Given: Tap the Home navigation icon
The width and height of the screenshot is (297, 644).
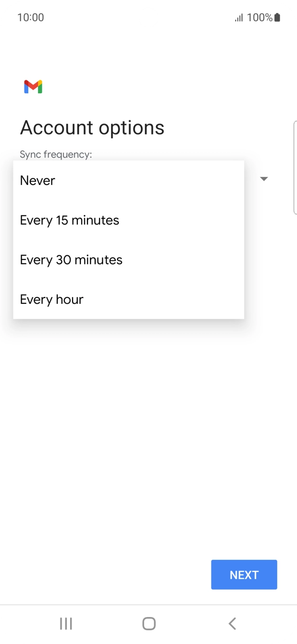Looking at the screenshot, I should pos(148,623).
